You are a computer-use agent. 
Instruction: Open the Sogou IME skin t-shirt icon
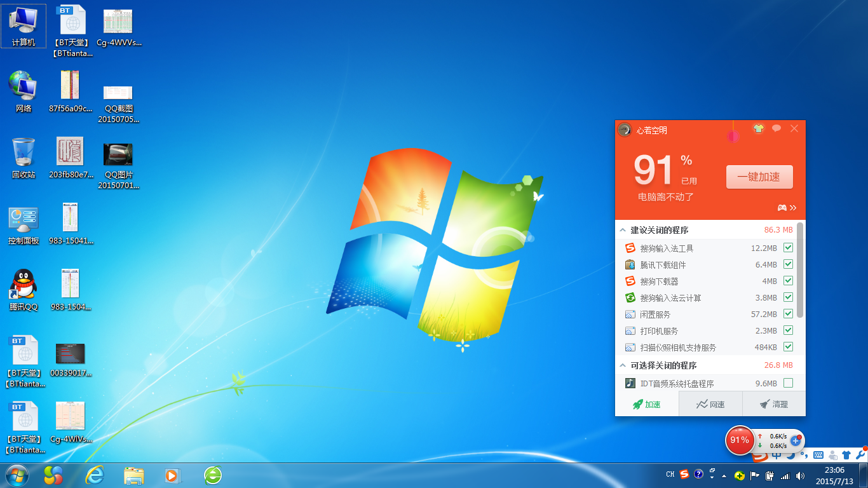846,455
